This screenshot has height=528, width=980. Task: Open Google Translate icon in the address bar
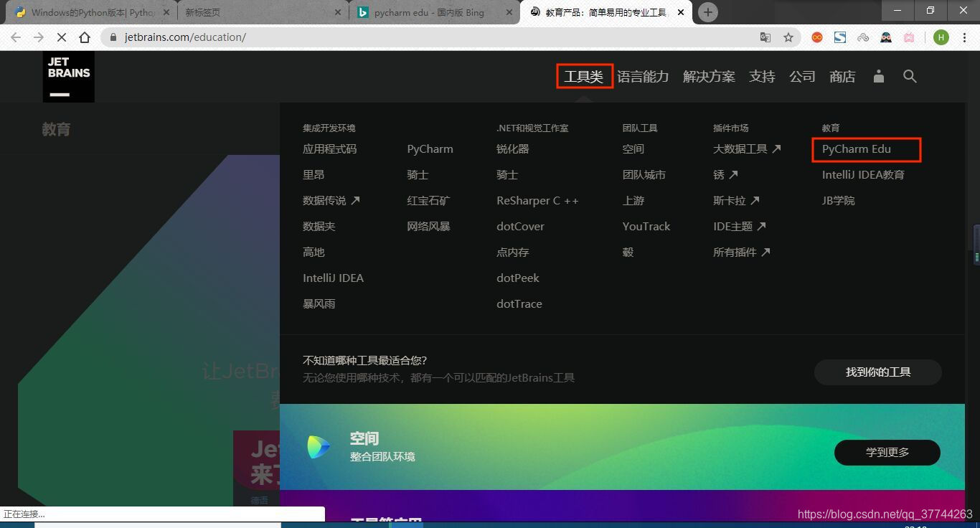(x=765, y=37)
